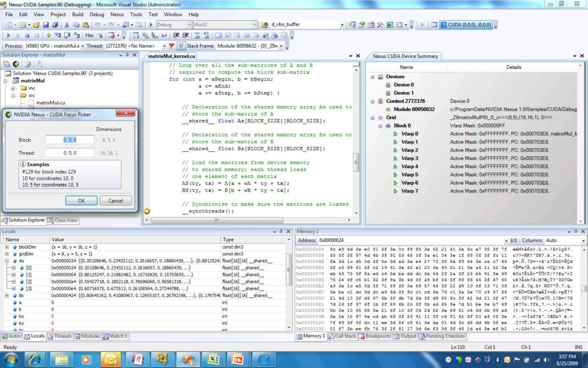
Task: Click OK in CUDA Focus Picker dialog
Action: [81, 201]
